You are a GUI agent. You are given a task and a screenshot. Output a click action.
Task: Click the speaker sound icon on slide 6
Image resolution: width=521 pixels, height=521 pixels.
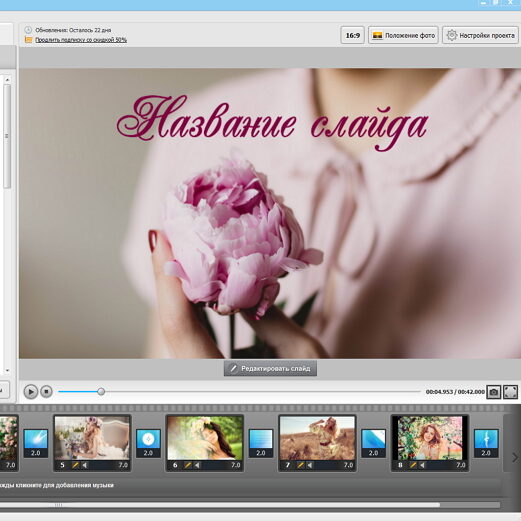point(197,465)
